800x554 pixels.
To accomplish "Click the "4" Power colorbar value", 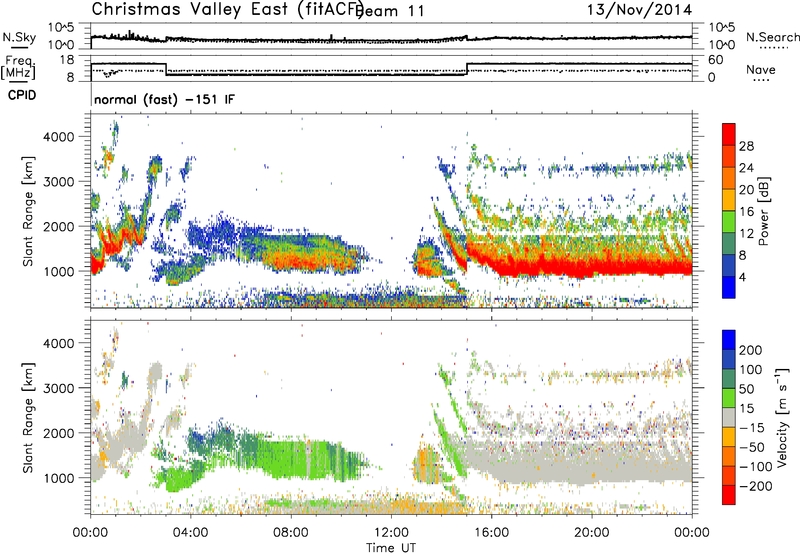I will coord(743,277).
